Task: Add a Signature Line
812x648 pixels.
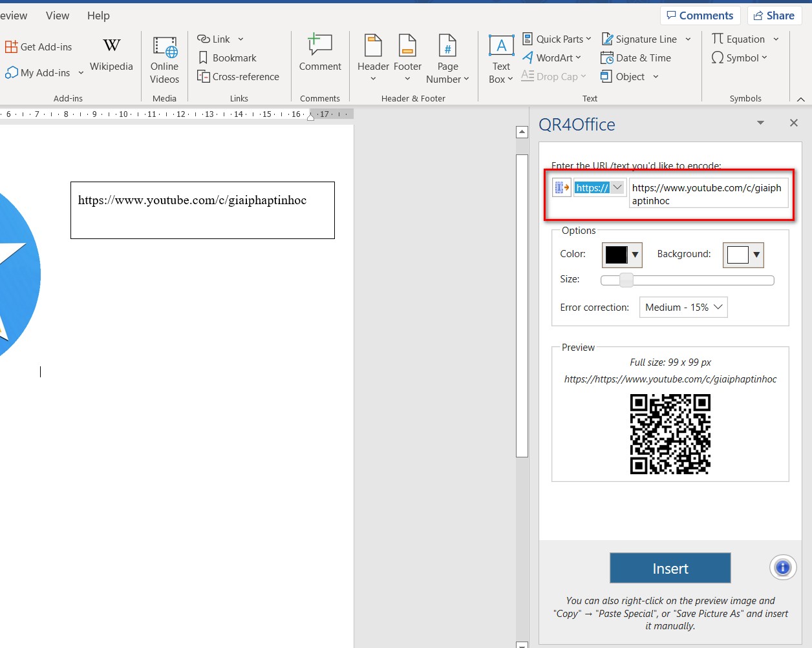Action: (639, 39)
